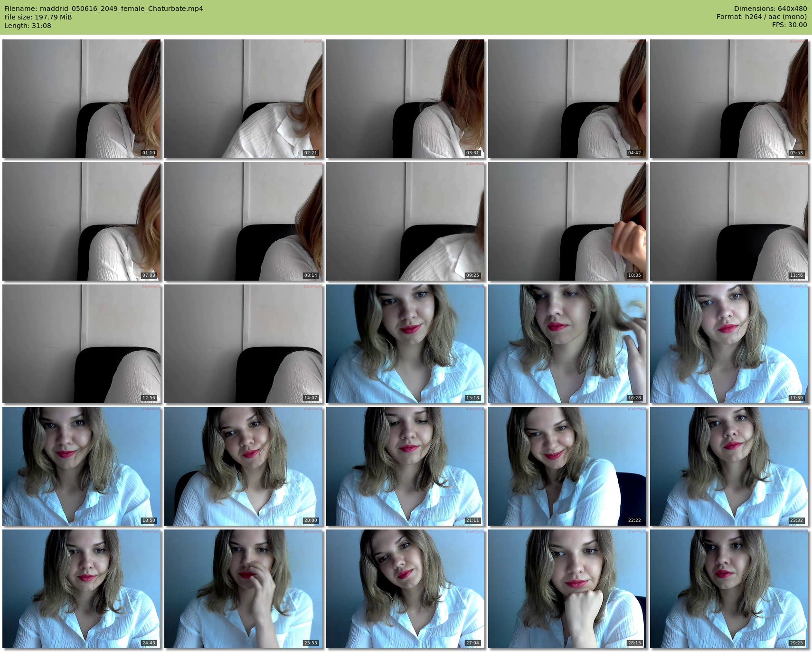The height and width of the screenshot is (652, 812).
Task: Select the thumbnail stamped 11:46
Action: pos(729,221)
